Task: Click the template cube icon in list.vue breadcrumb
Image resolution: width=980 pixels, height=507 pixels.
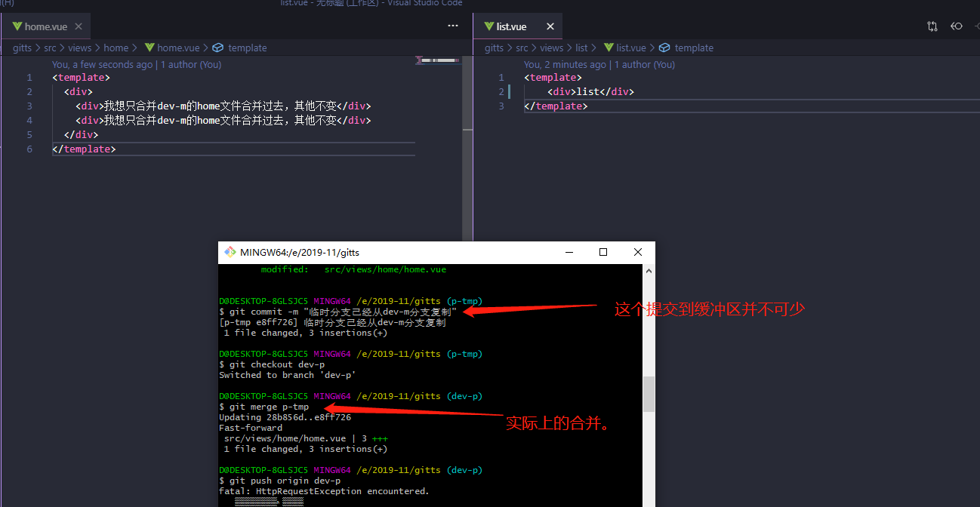Action: pos(664,48)
